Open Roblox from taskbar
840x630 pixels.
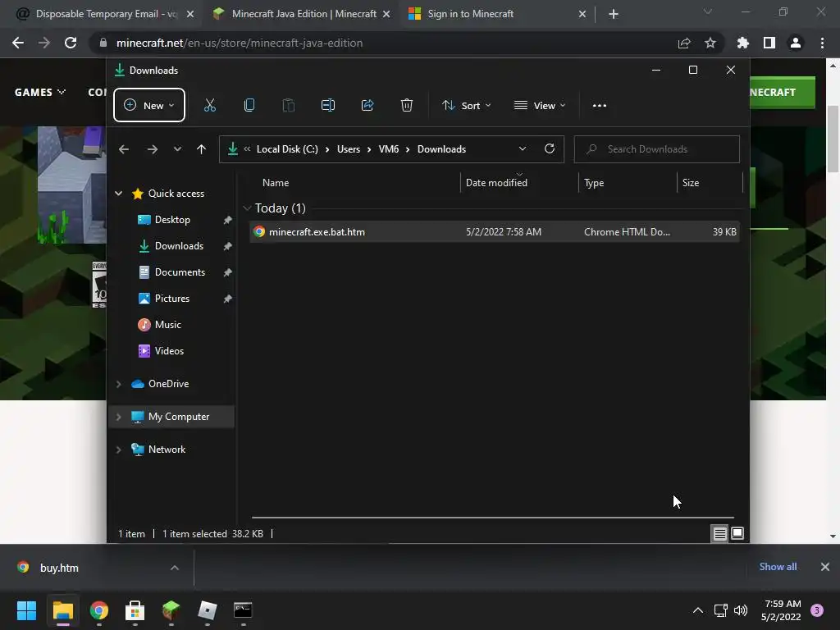pos(207,610)
